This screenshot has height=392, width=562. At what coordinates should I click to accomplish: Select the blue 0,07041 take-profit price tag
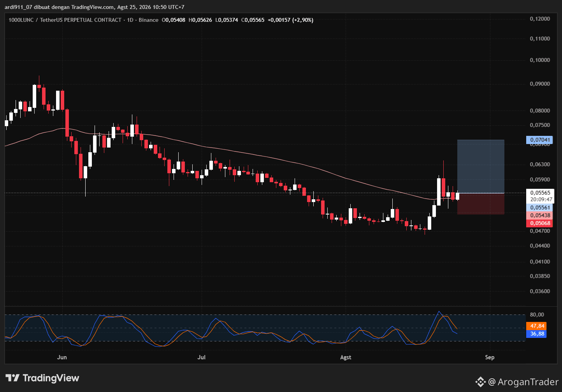point(539,140)
